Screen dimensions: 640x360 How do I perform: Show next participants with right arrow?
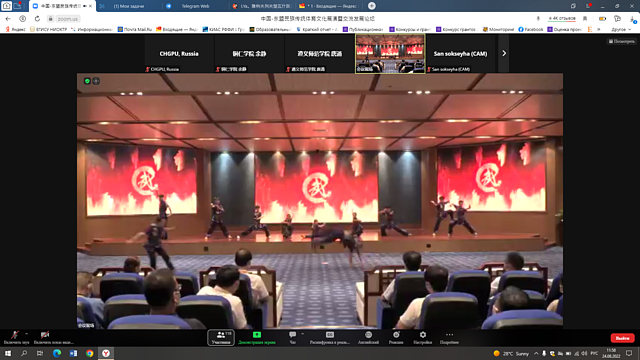pyautogui.click(x=504, y=53)
